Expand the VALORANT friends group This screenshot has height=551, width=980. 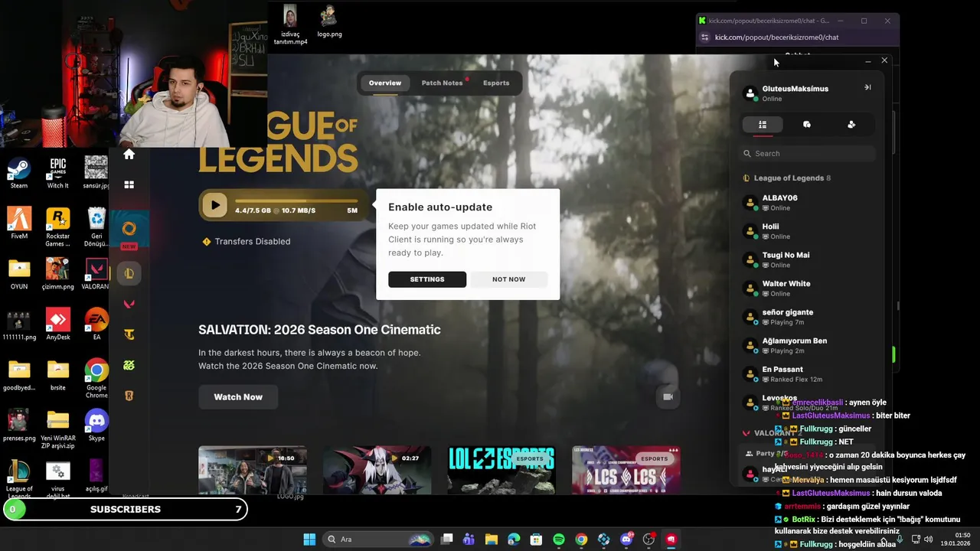[x=773, y=433]
